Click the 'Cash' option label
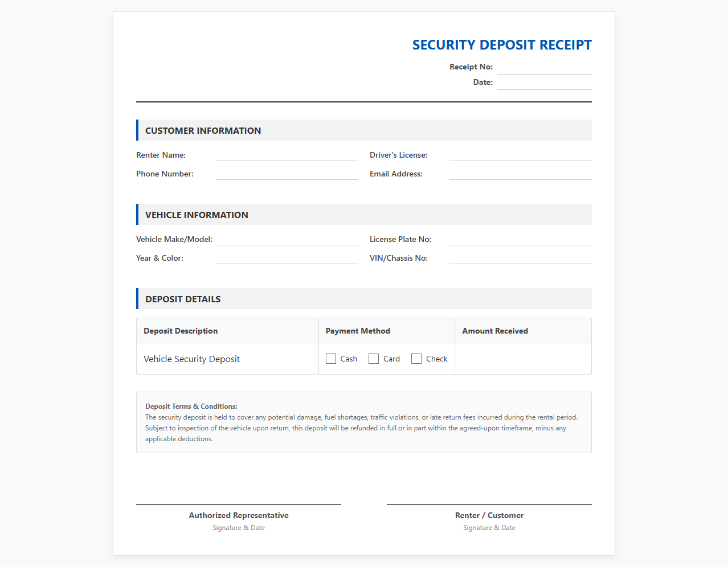Screen dimensions: 728x567 (349, 359)
